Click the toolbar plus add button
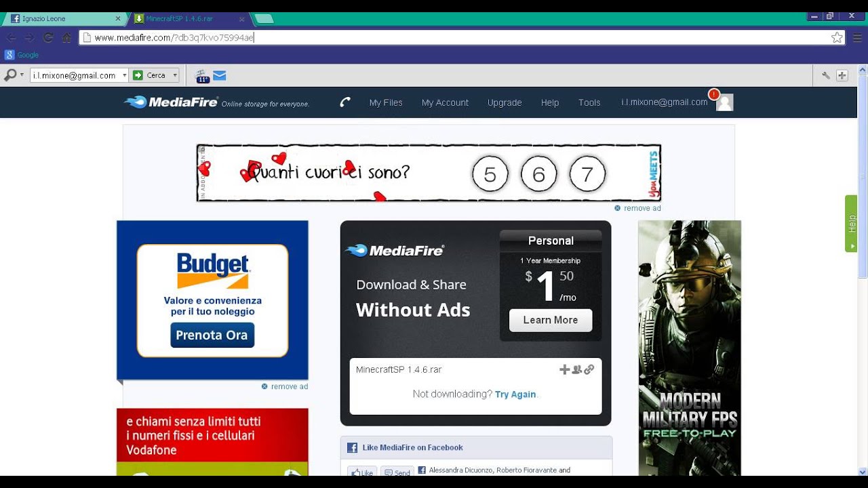 (x=842, y=75)
